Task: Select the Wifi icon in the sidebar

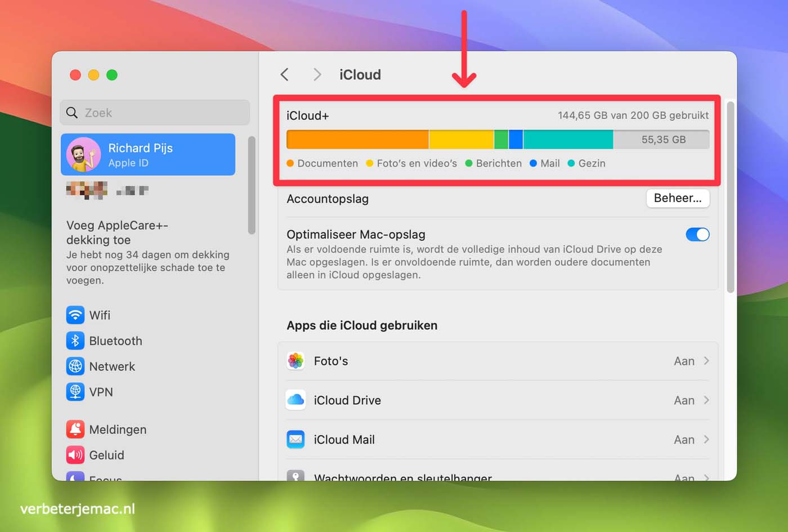Action: [x=75, y=315]
